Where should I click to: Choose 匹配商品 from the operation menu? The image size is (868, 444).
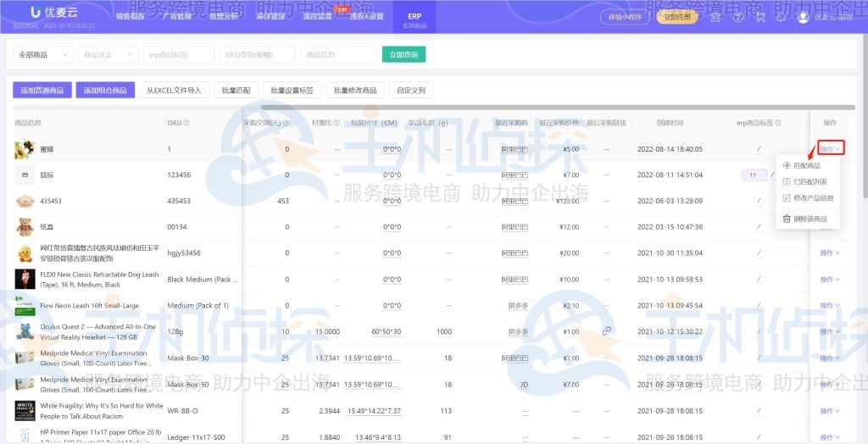pyautogui.click(x=808, y=165)
